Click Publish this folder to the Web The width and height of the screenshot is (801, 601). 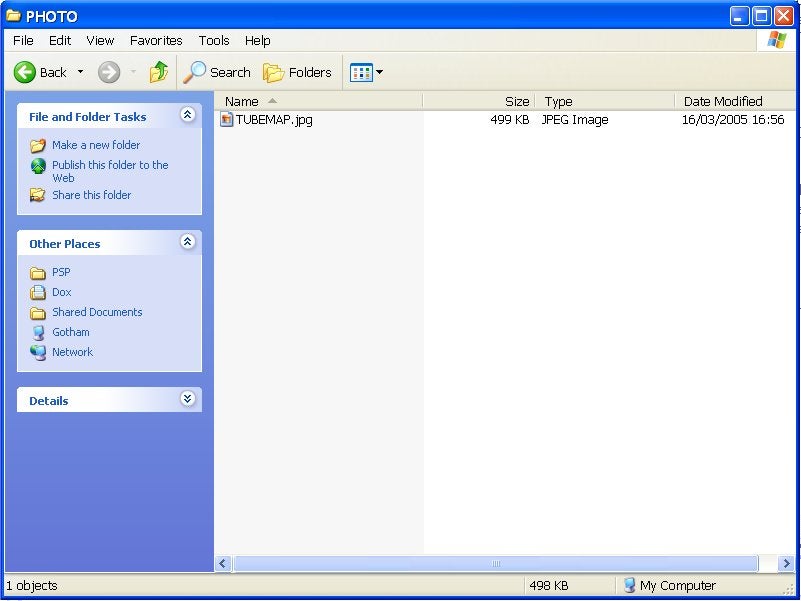(110, 171)
